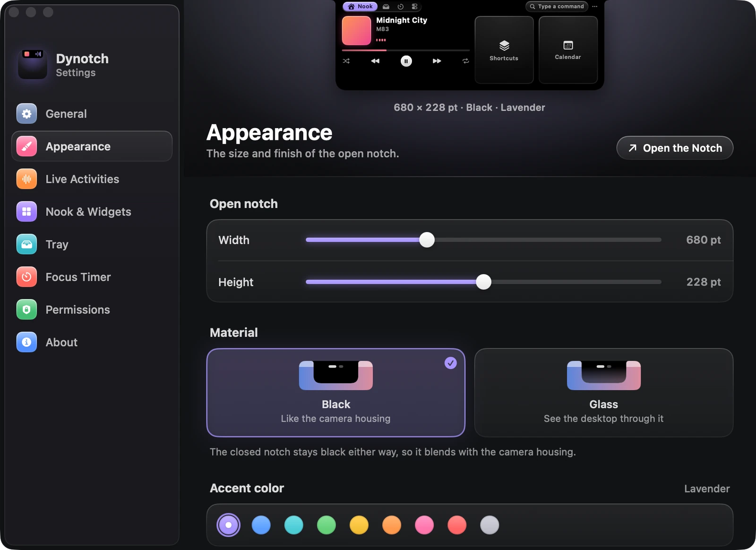Click the Nook & Widgets grid icon
This screenshot has width=756, height=550.
pyautogui.click(x=26, y=212)
